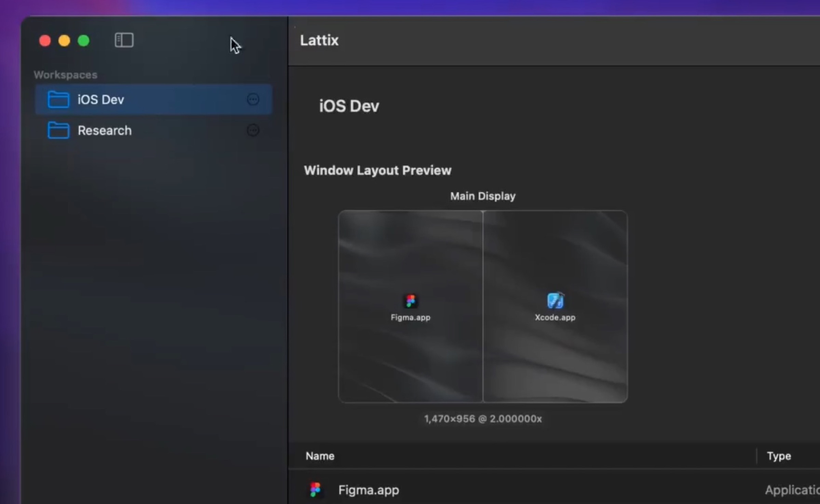Sort by the Name column header

point(320,456)
